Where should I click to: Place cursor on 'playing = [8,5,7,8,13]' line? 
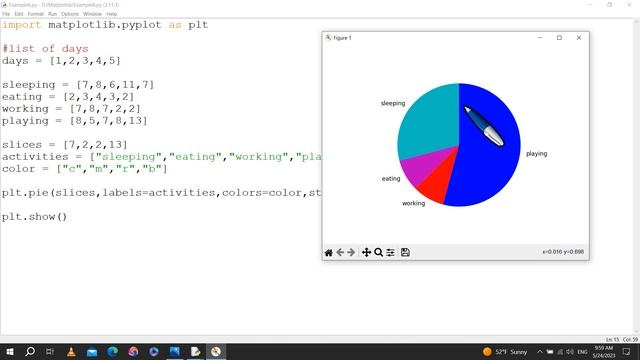pos(74,121)
